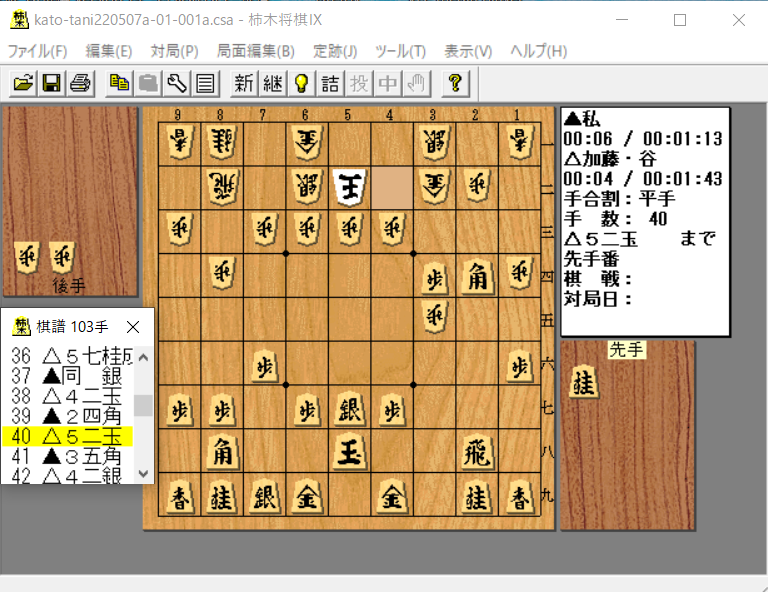Screen dimensions: 768x592
Task: Close the 棋譜 103手 panel
Action: (x=133, y=327)
